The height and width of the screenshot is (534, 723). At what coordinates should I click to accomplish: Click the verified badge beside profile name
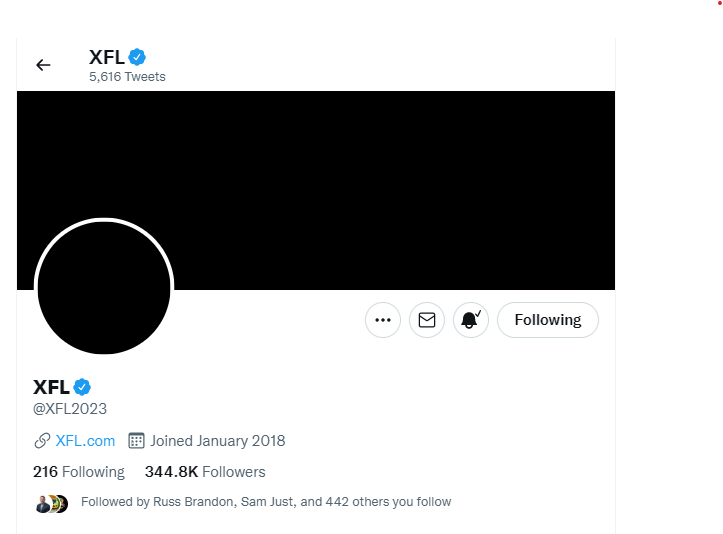pos(82,387)
